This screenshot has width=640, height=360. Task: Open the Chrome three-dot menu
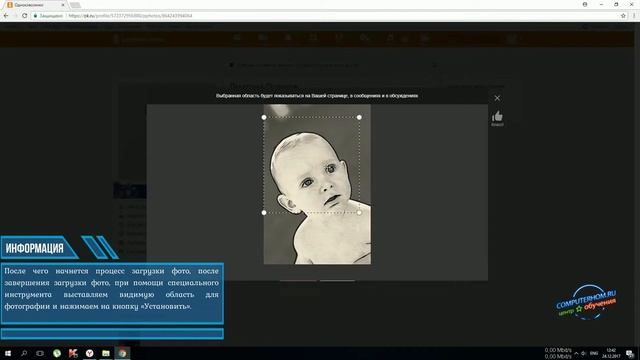coord(634,16)
